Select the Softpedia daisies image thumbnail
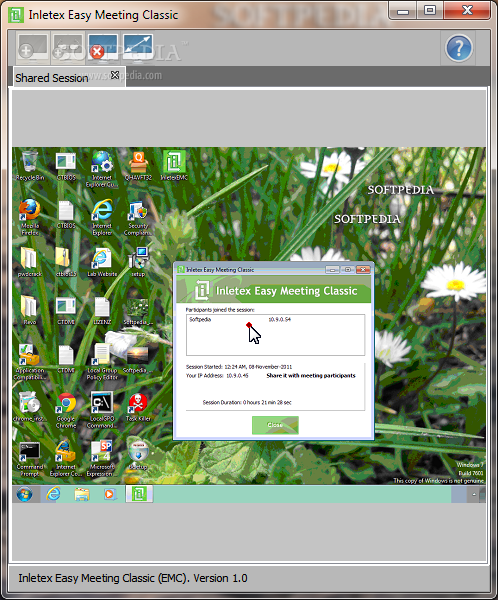Viewport: 498px width, 600px height. pos(138,312)
